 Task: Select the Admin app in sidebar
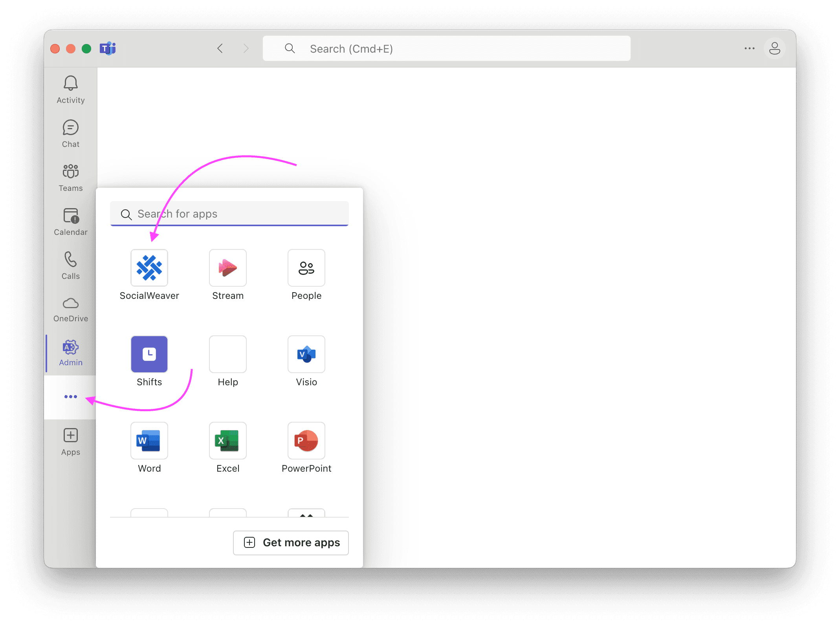point(71,353)
